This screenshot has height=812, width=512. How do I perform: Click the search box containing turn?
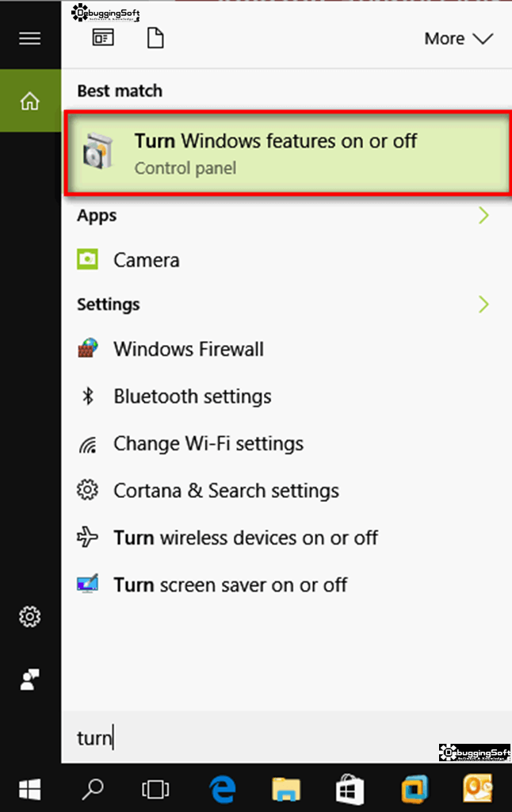(x=286, y=737)
